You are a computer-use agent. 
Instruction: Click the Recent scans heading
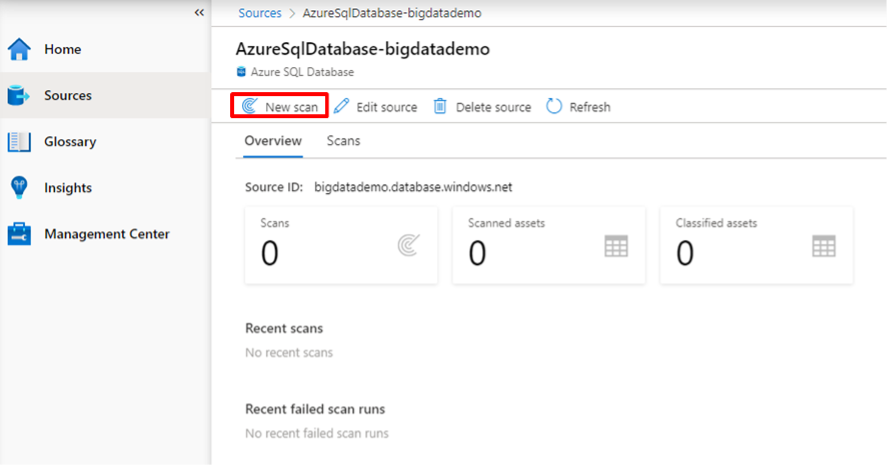click(284, 328)
